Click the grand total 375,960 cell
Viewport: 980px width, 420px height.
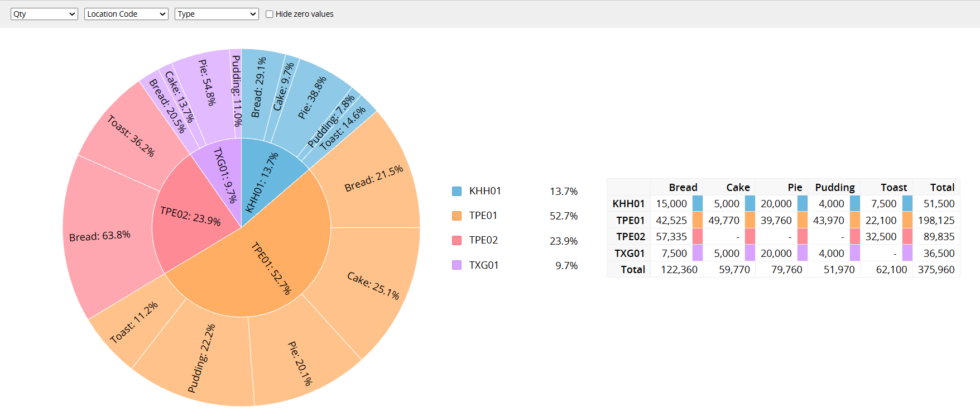pos(936,270)
